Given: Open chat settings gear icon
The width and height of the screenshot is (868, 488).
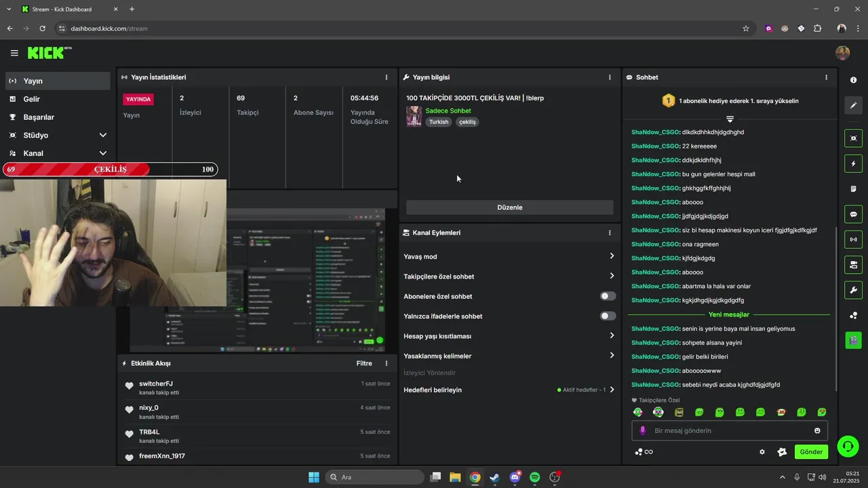Looking at the screenshot, I should (x=762, y=452).
